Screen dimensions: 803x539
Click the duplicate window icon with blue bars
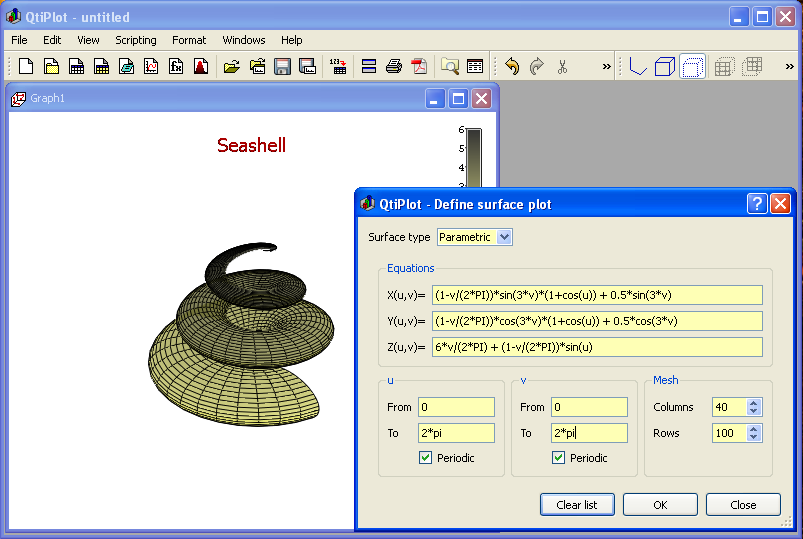[x=369, y=67]
